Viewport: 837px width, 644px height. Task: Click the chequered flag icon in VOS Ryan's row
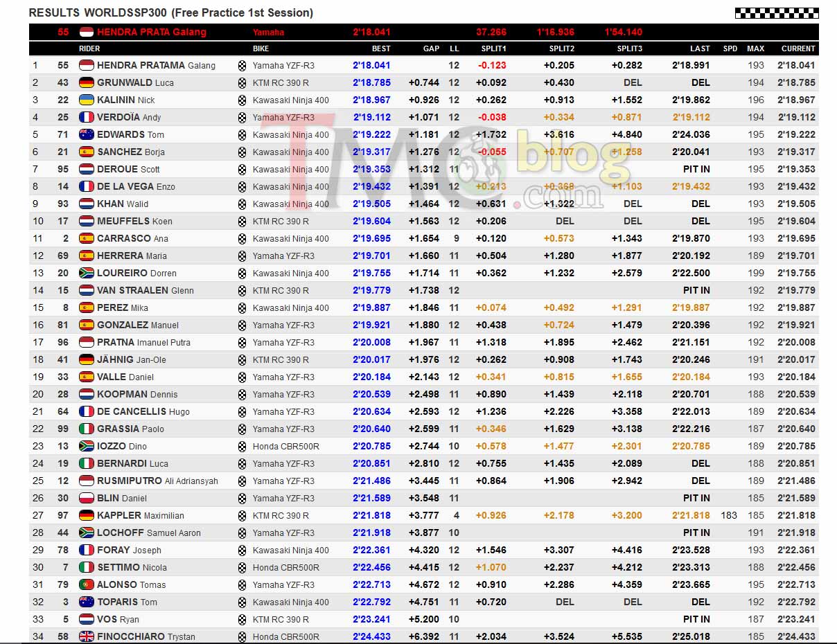[x=242, y=619]
